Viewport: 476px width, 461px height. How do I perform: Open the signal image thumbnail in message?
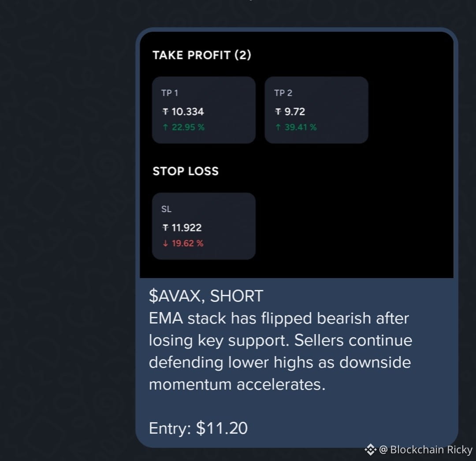tap(297, 155)
